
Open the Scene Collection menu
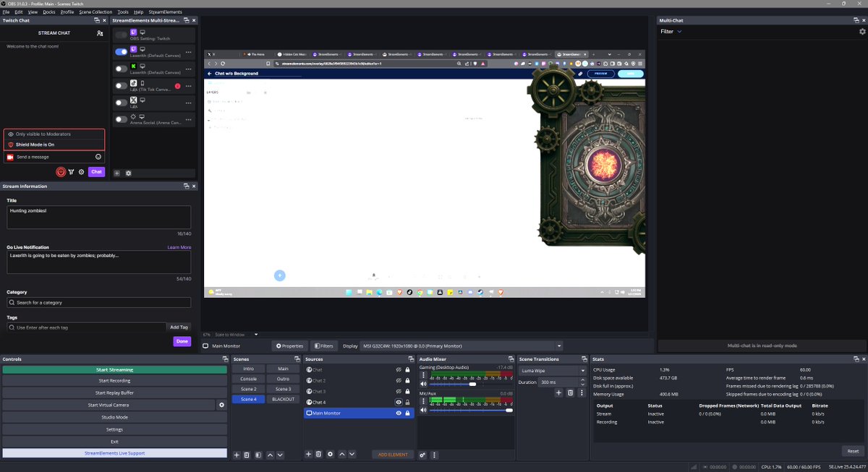click(95, 12)
